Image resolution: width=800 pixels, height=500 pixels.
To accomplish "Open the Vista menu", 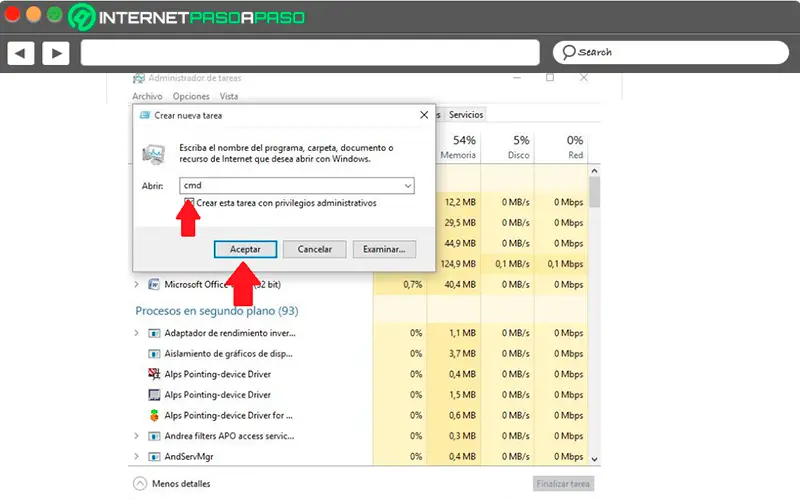I will click(x=229, y=96).
